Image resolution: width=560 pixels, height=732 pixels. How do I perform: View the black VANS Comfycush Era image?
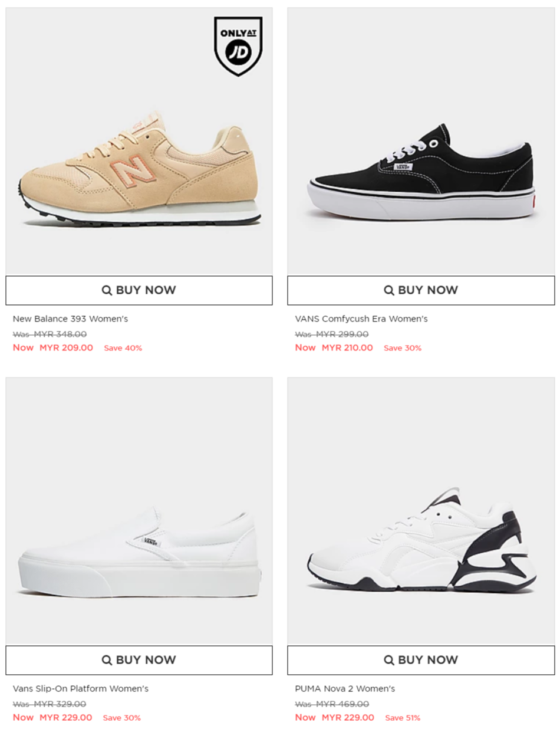point(421,141)
